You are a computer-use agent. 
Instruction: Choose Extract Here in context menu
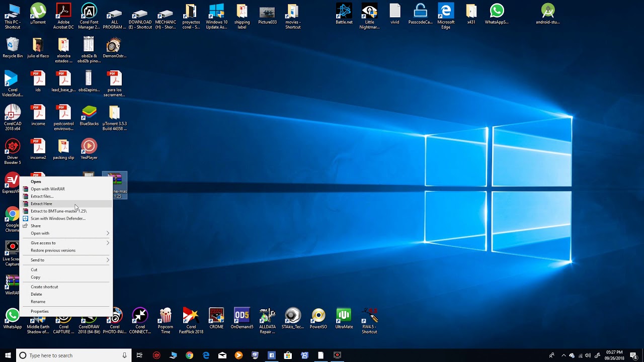pos(66,204)
